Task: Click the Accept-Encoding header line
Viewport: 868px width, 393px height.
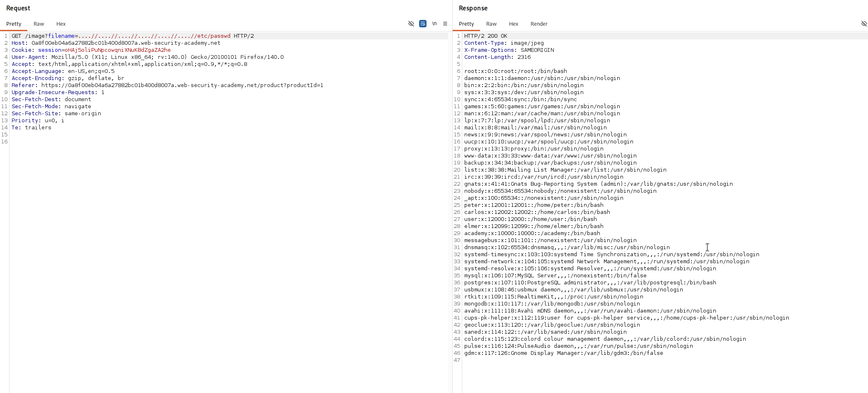Action: [x=68, y=78]
